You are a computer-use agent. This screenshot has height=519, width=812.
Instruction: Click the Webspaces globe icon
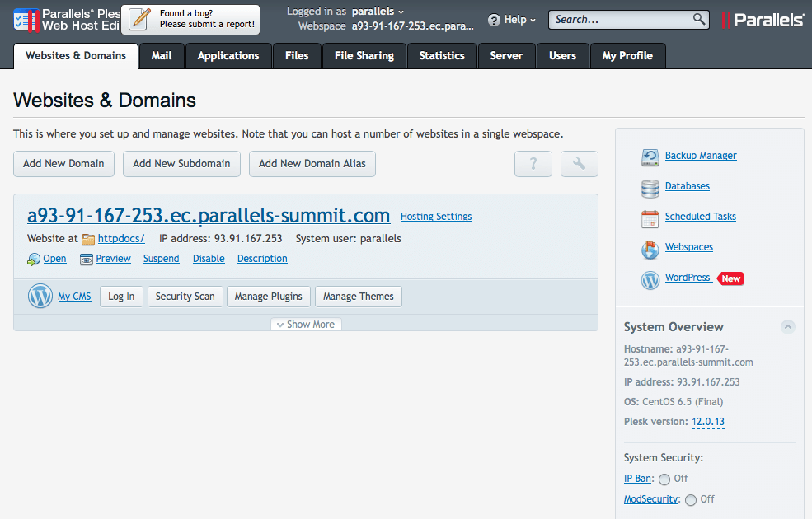(650, 250)
